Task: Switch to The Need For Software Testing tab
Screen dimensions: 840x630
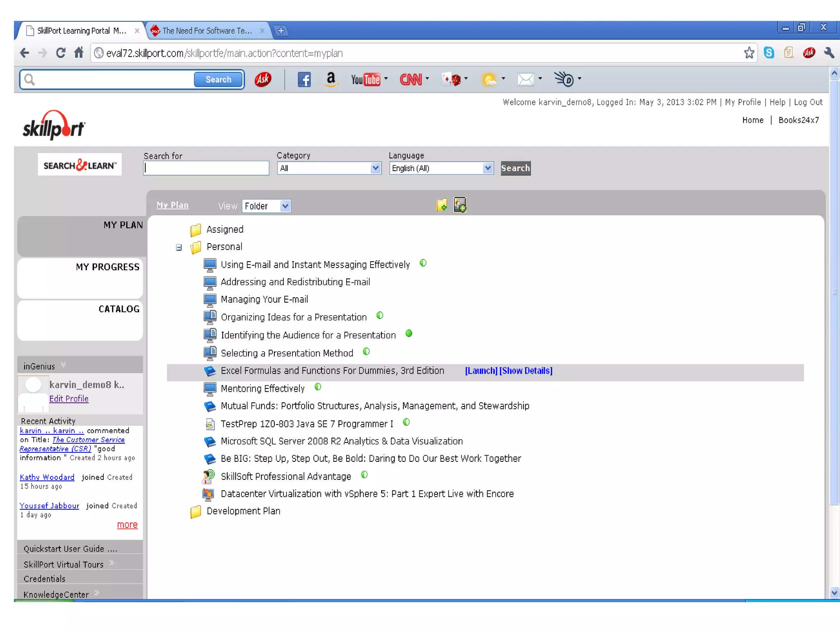Action: pyautogui.click(x=207, y=31)
